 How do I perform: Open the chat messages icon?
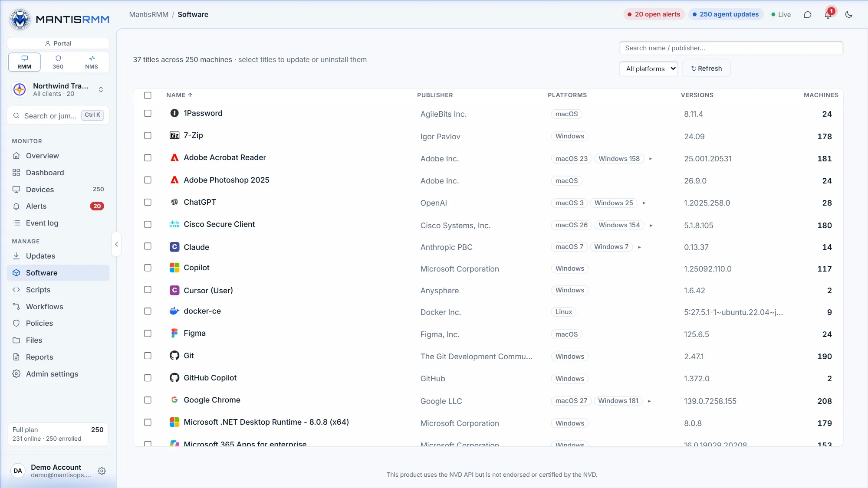tap(807, 15)
